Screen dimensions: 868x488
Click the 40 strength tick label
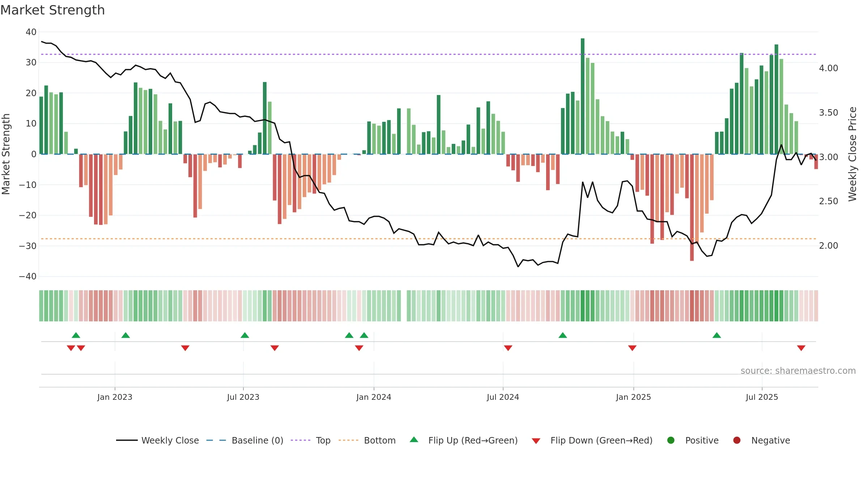pos(31,32)
